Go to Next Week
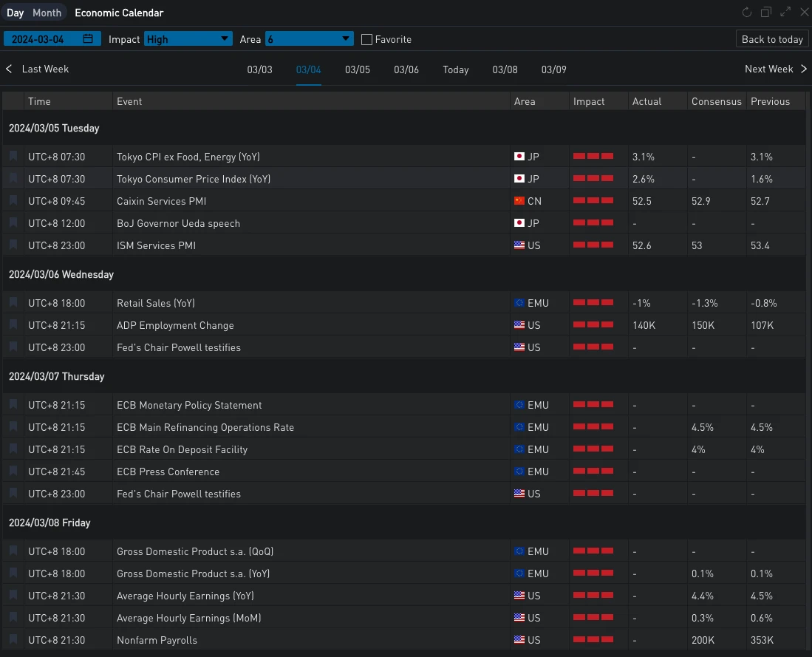Image resolution: width=812 pixels, height=657 pixels. point(775,69)
